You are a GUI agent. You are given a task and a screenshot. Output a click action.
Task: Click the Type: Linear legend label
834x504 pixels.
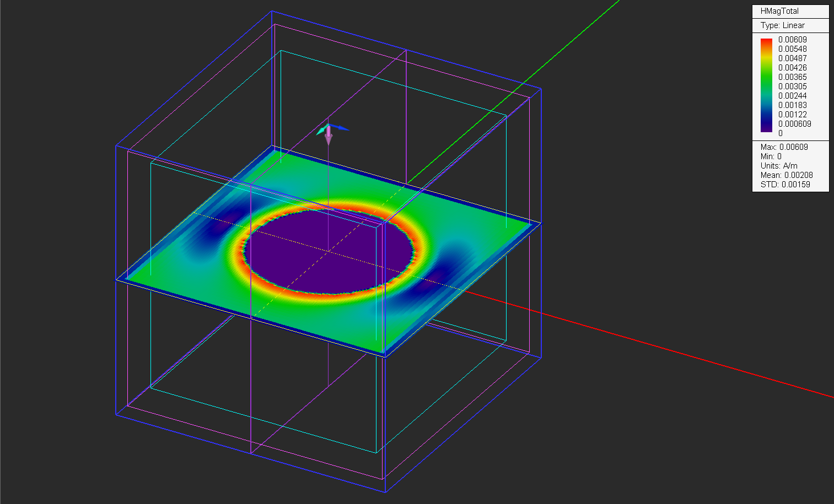pyautogui.click(x=782, y=25)
